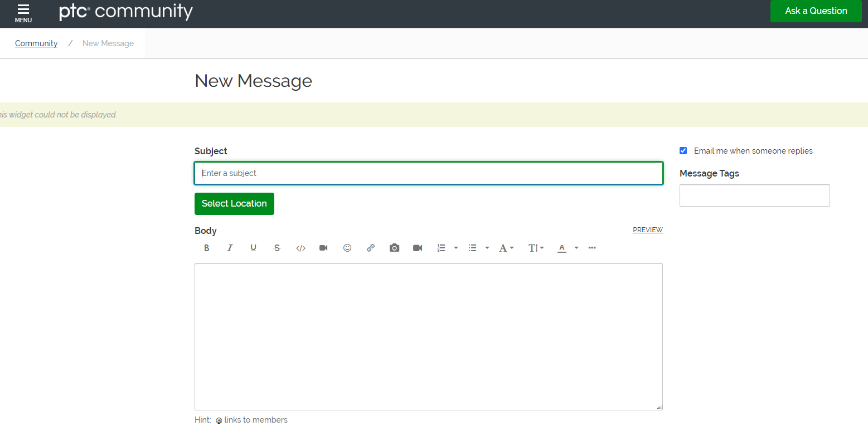Open the hamburger MENU
868x431 pixels.
(23, 12)
